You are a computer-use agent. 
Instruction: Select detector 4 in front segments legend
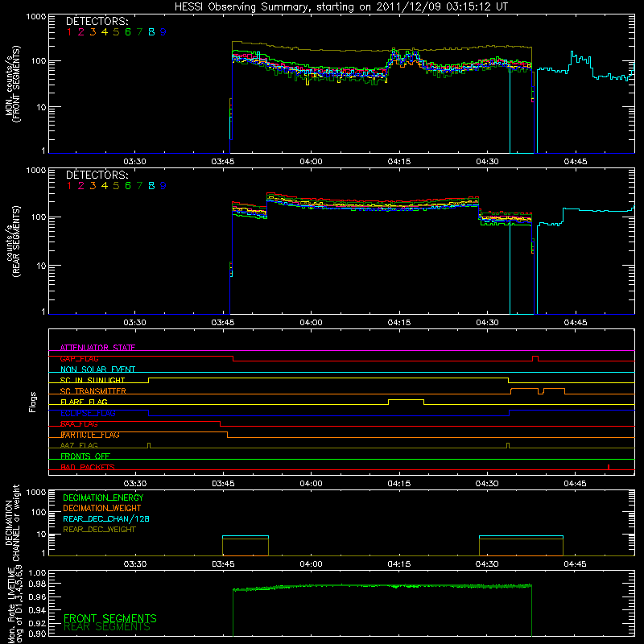tap(105, 32)
